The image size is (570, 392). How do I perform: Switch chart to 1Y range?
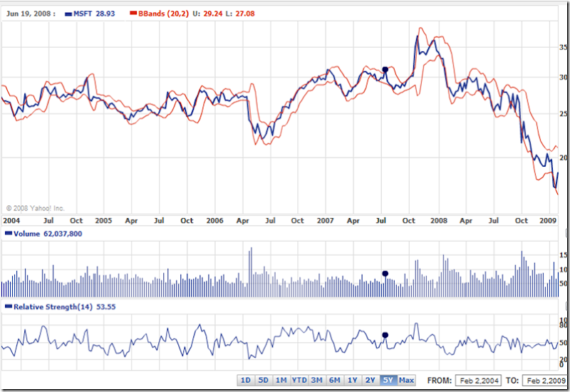click(353, 381)
